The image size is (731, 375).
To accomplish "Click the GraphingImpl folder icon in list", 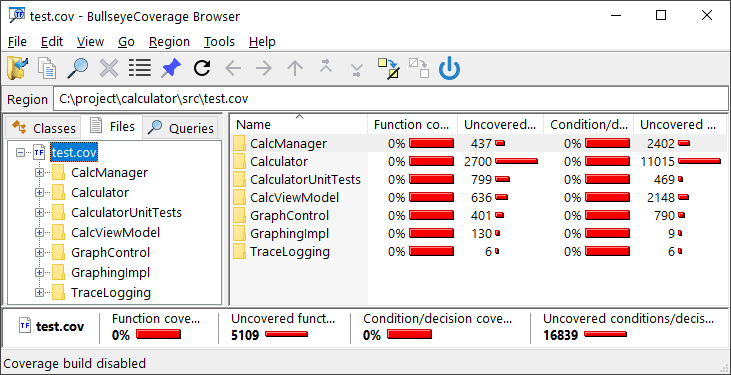I will [240, 233].
